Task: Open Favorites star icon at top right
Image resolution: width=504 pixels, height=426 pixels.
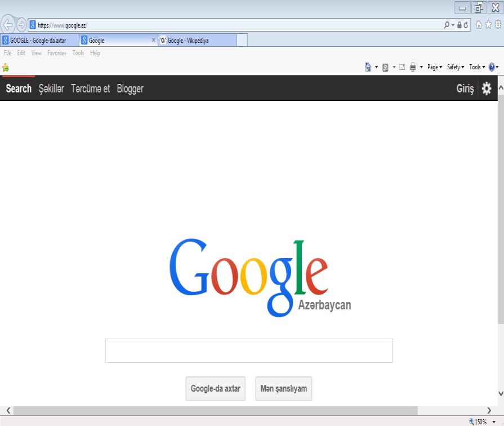Action: pyautogui.click(x=488, y=24)
